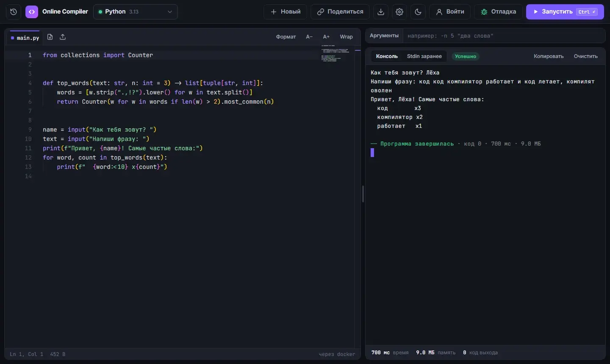
Task: Increase font size with A+ button
Action: pyautogui.click(x=326, y=37)
